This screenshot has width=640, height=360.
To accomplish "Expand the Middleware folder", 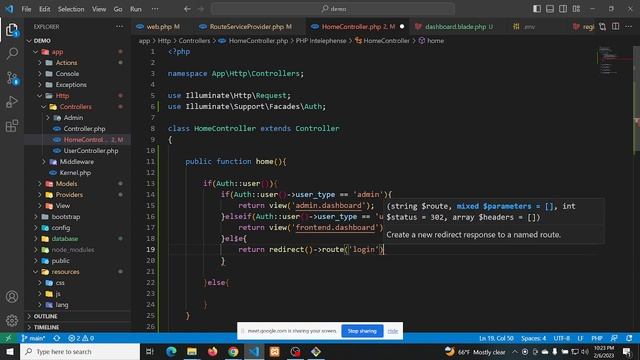I will pyautogui.click(x=44, y=162).
